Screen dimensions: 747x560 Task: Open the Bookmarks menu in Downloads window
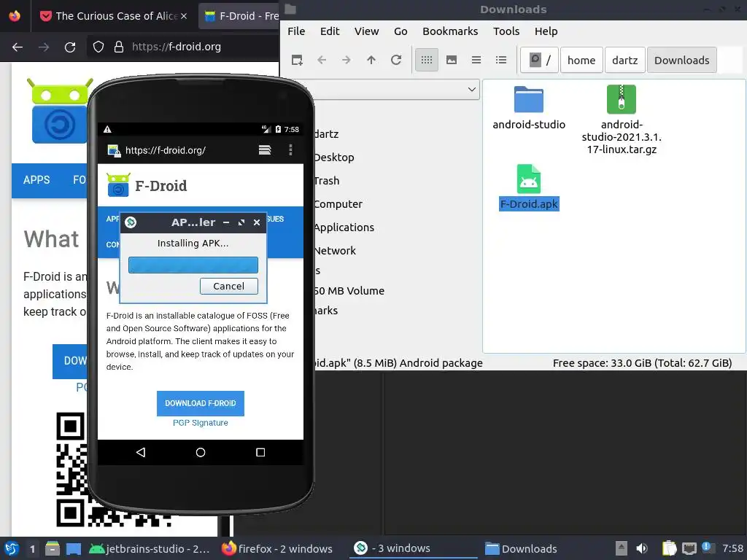point(449,31)
